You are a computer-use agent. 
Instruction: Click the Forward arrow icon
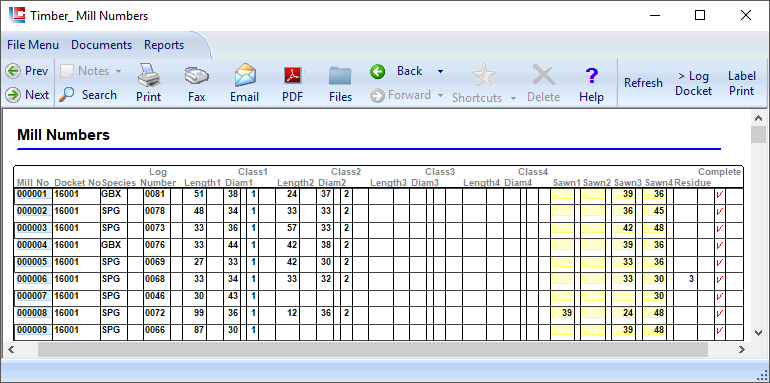(377, 95)
